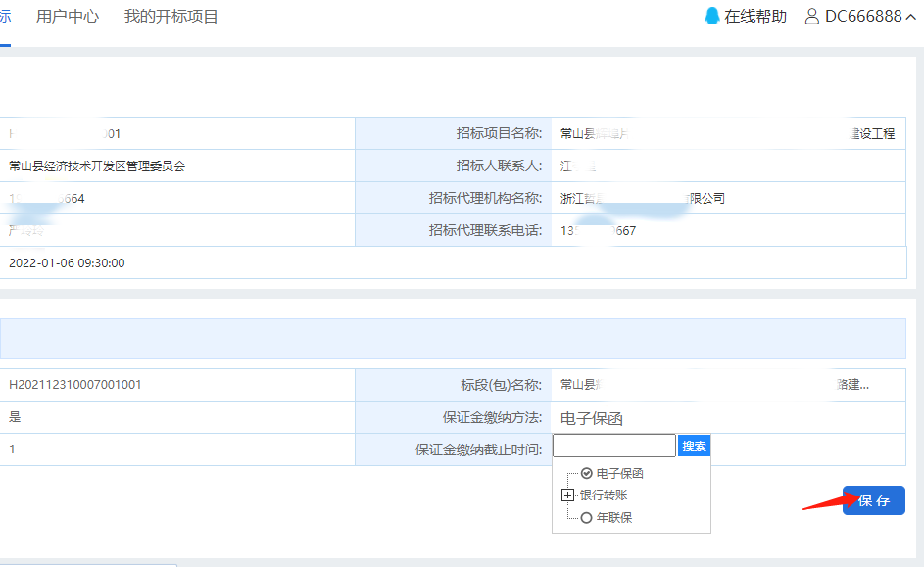Collapse the account menu caret arrow
This screenshot has height=567, width=924.
pyautogui.click(x=910, y=17)
